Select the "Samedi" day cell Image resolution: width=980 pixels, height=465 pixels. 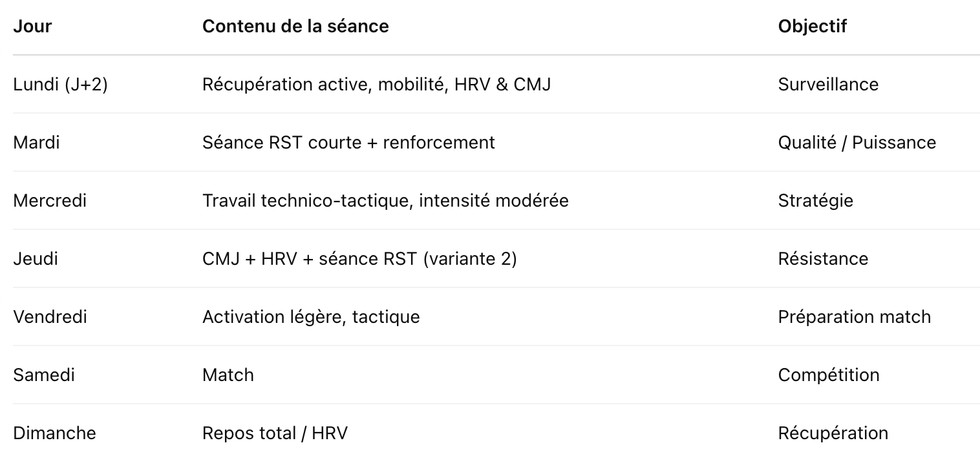point(44,375)
